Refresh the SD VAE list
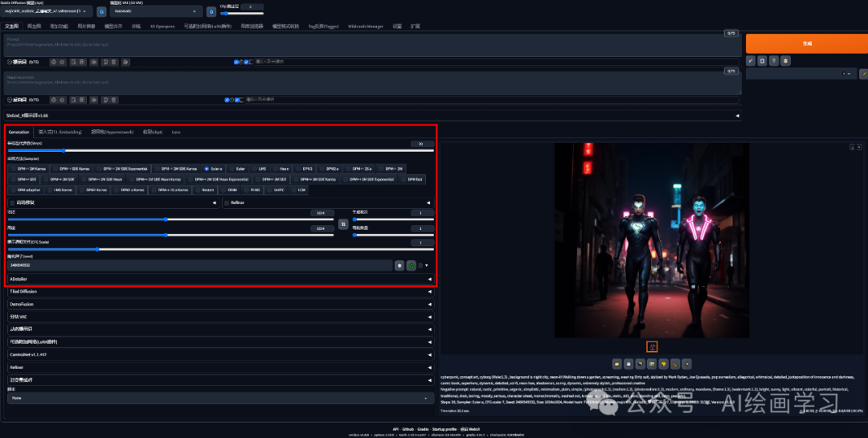Viewport: 868px width, 438px height. [x=211, y=11]
